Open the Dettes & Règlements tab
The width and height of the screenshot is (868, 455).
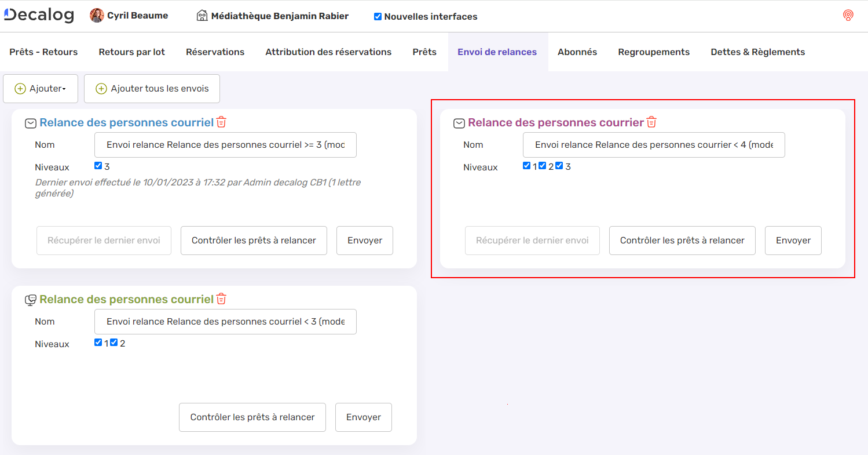point(758,52)
